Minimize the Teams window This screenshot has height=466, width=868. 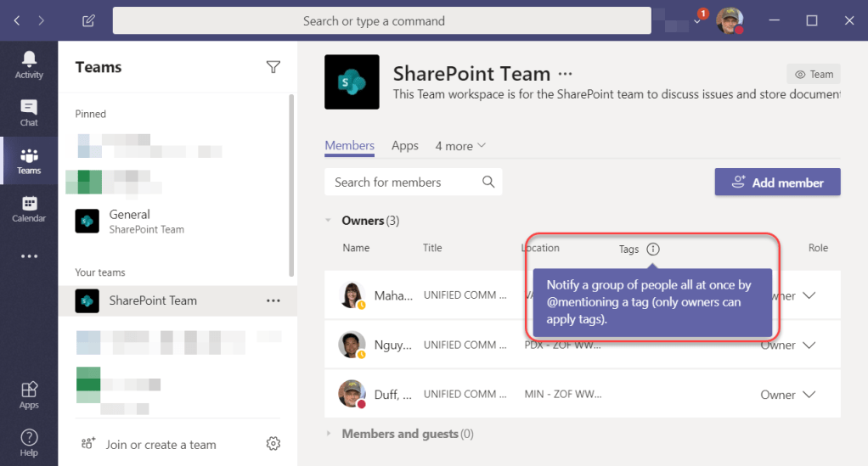click(775, 20)
